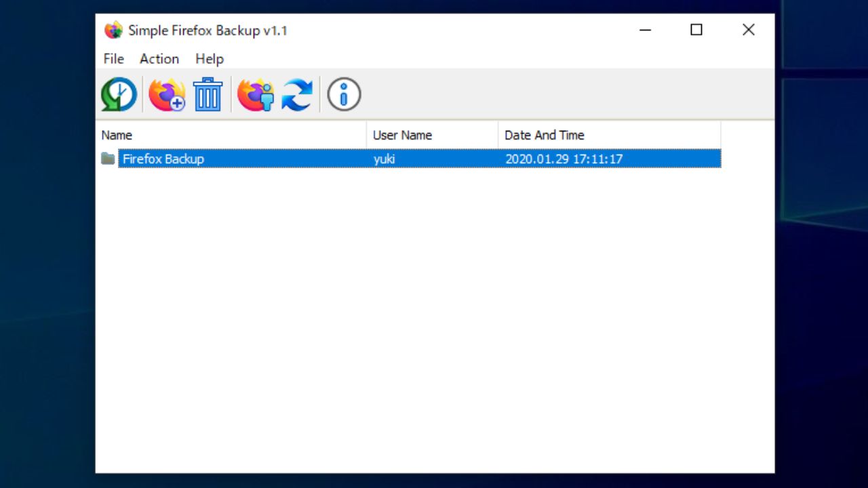Open the info about icon
The image size is (868, 488).
(x=344, y=94)
